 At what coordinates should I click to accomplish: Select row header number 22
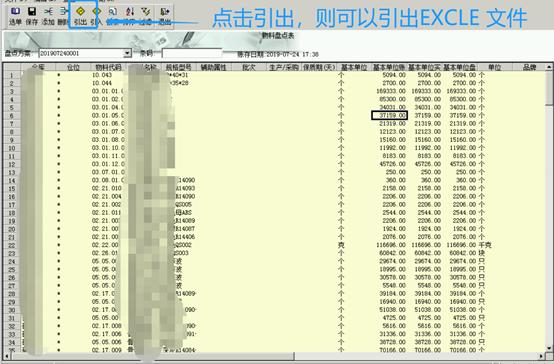pos(12,245)
